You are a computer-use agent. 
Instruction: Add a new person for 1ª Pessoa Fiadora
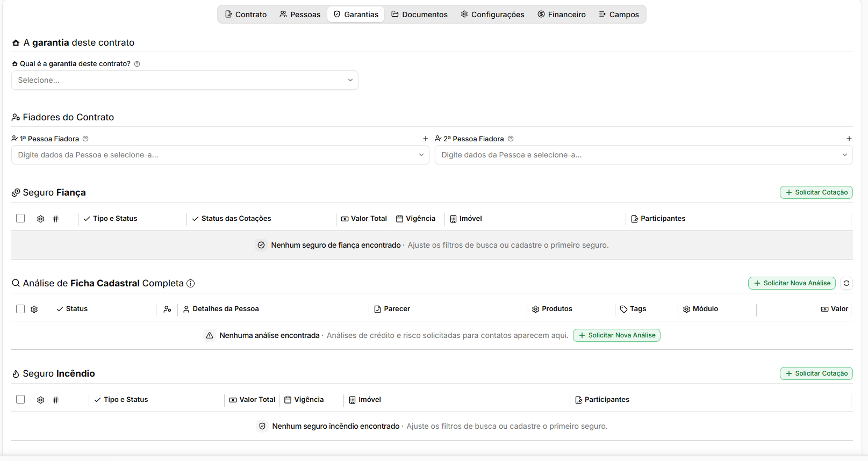(x=426, y=139)
